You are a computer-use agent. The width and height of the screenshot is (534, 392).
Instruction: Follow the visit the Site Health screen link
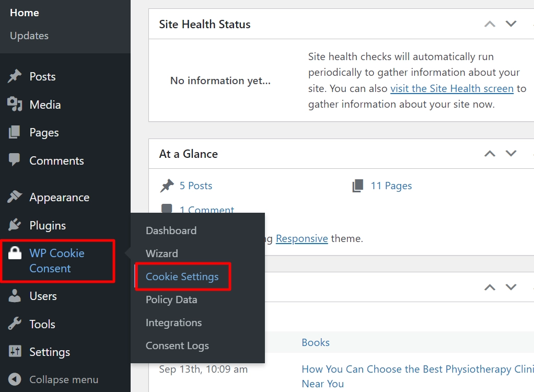pos(452,88)
